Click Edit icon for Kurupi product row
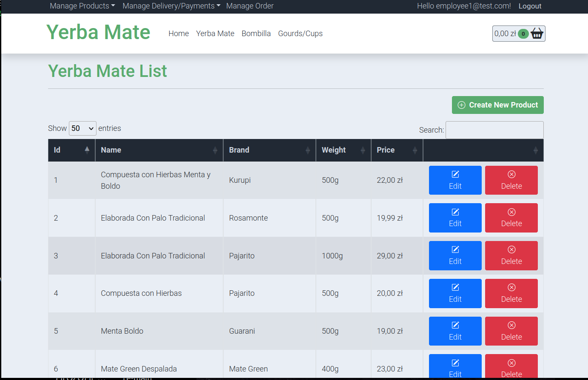The image size is (588, 380). (455, 174)
